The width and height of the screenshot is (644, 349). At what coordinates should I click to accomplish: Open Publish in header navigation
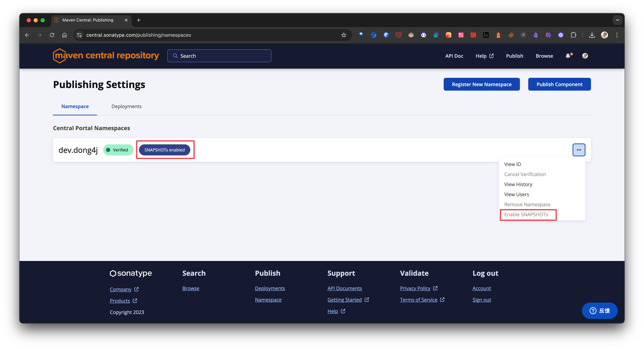[x=515, y=56]
